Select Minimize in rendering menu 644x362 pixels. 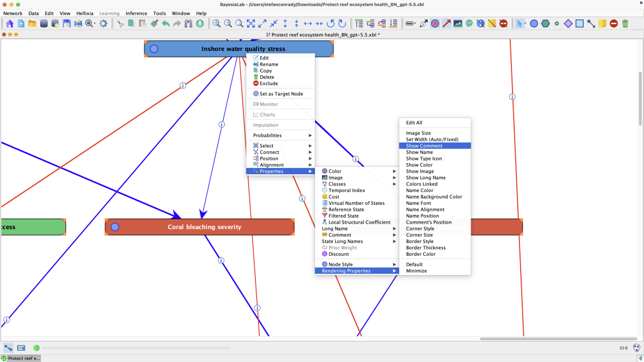435,271
